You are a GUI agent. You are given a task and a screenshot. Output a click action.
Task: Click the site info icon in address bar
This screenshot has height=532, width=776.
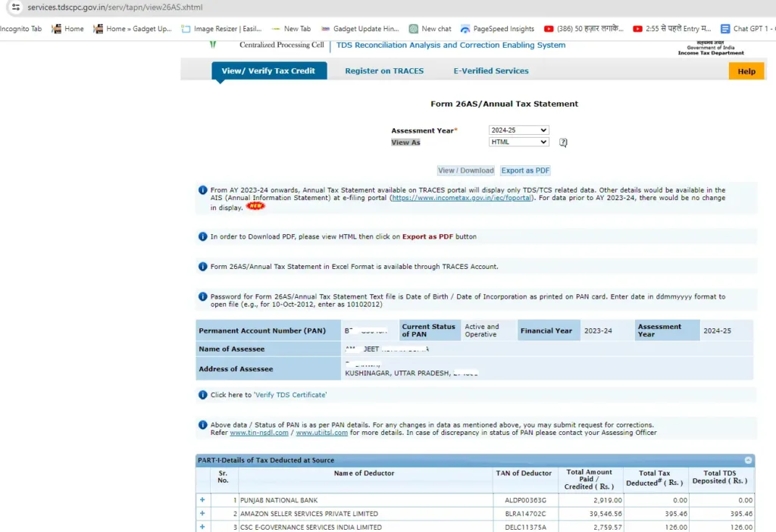click(x=16, y=8)
